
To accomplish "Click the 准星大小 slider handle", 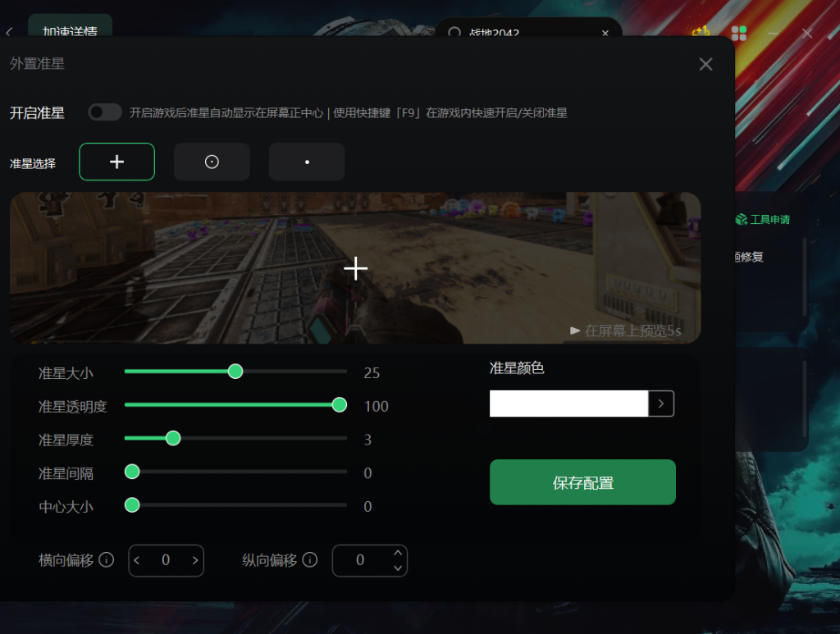I will click(x=235, y=372).
